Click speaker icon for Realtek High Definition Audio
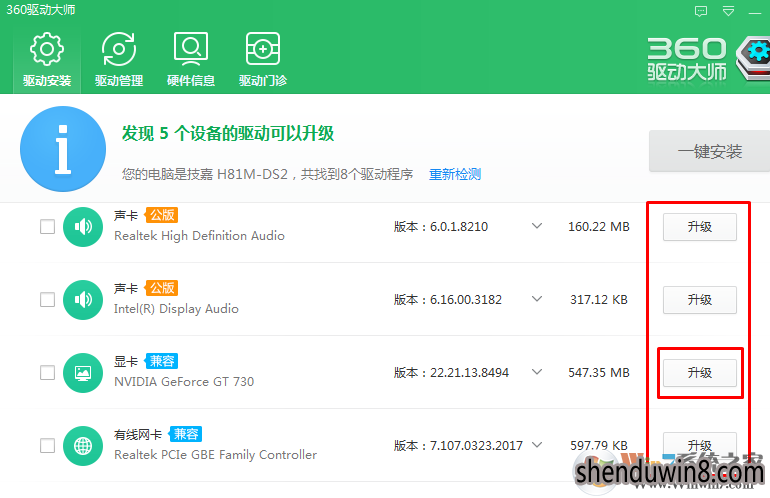770x498 pixels. (83, 227)
